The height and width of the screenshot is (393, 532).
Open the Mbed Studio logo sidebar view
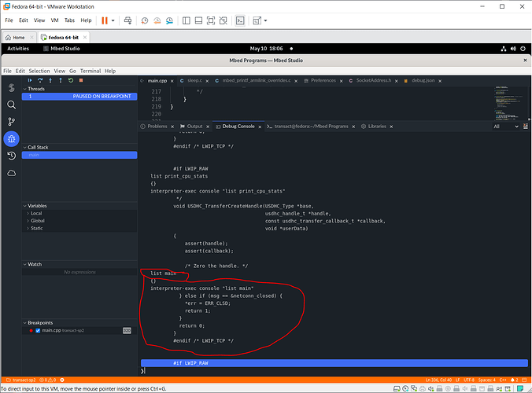click(x=12, y=88)
